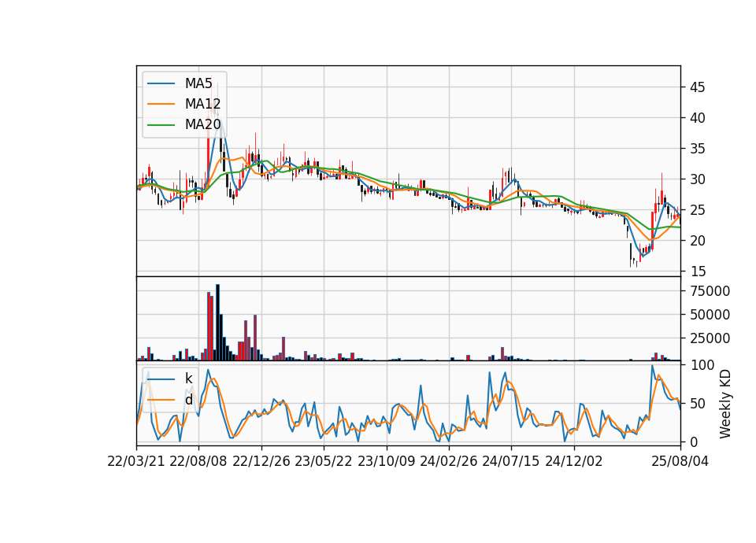Click the d legend label in KD panel
756x543 pixels.
188,400
